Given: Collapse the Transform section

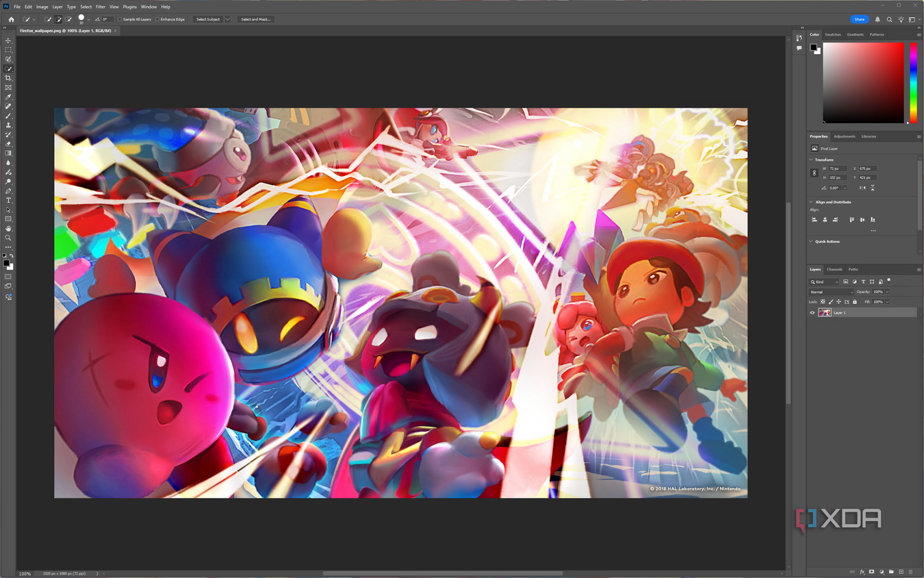Looking at the screenshot, I should [811, 160].
